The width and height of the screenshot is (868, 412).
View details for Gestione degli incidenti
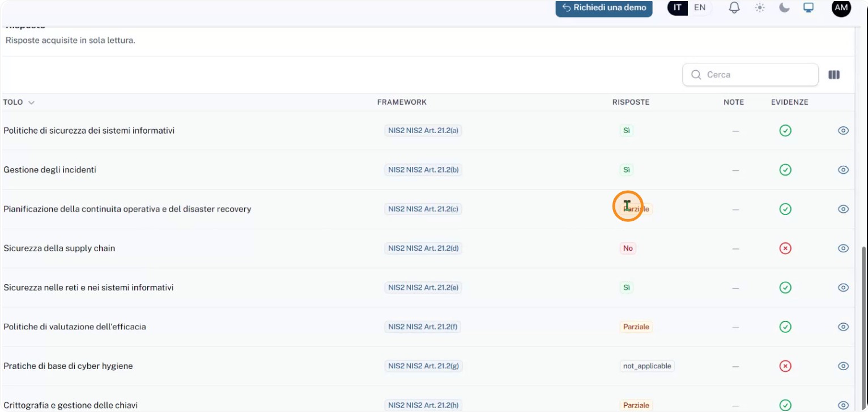click(x=843, y=170)
